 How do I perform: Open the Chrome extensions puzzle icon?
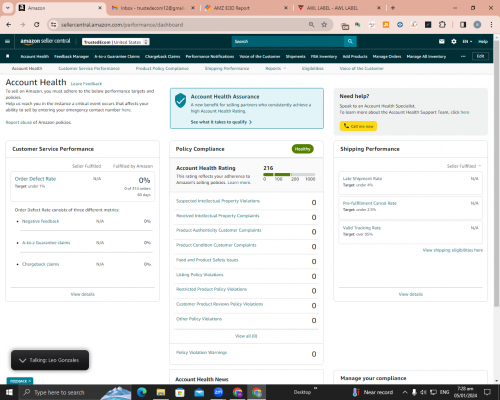[442, 25]
